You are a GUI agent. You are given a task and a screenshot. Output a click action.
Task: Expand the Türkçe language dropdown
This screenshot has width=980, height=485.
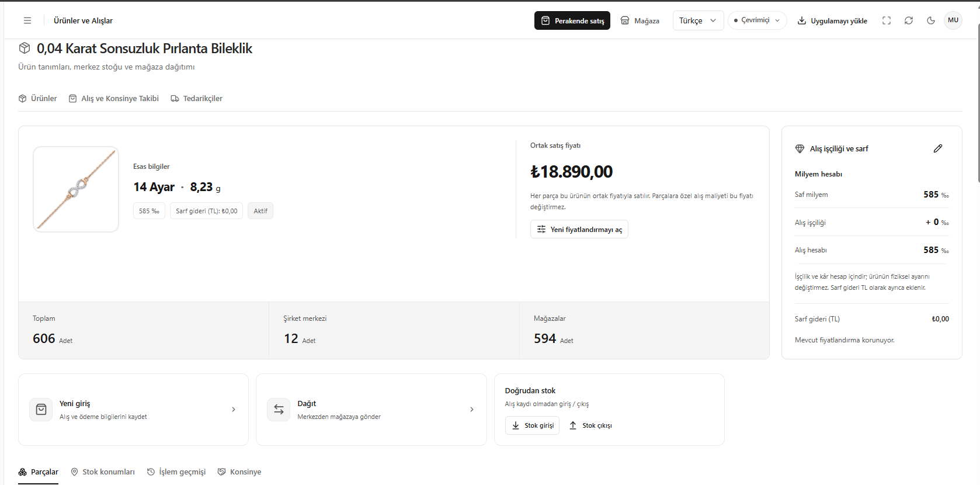pos(698,20)
